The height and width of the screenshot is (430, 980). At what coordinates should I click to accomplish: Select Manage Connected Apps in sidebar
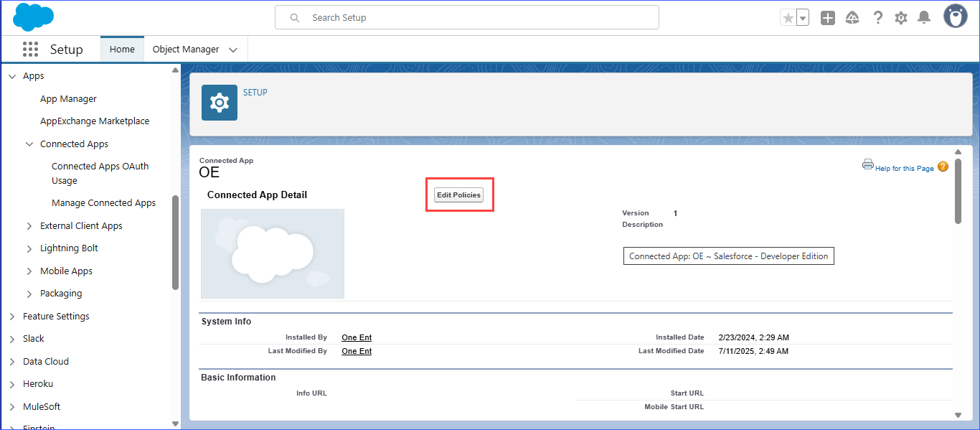103,203
